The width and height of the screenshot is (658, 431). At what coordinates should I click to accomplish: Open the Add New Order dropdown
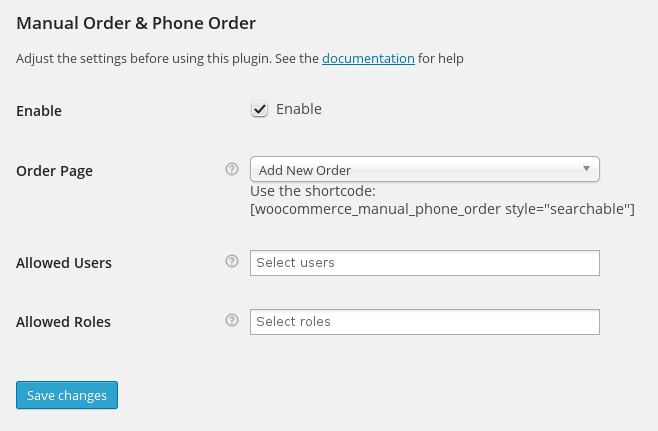pyautogui.click(x=425, y=169)
